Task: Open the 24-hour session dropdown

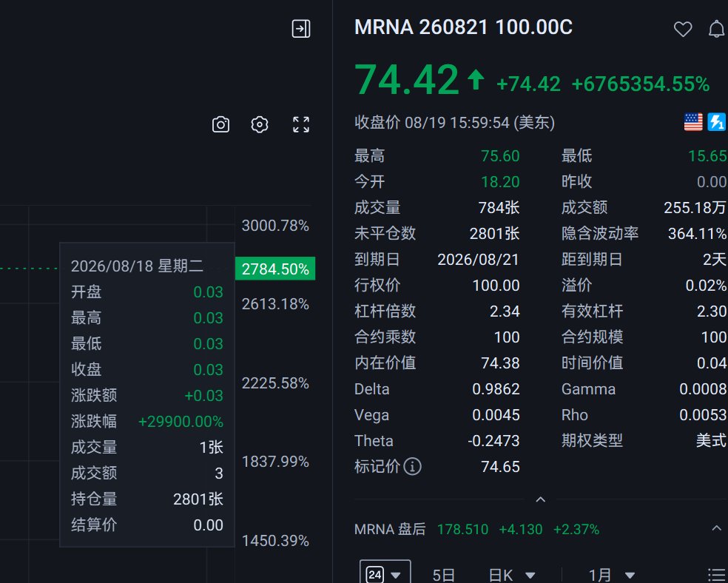Action: point(385,575)
